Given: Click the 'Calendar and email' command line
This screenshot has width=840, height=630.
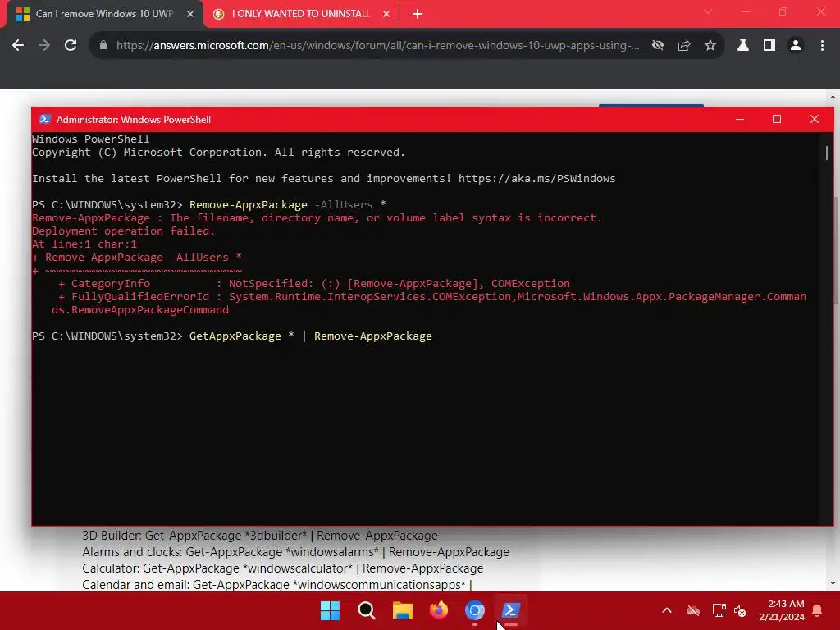Looking at the screenshot, I should click(x=277, y=584).
